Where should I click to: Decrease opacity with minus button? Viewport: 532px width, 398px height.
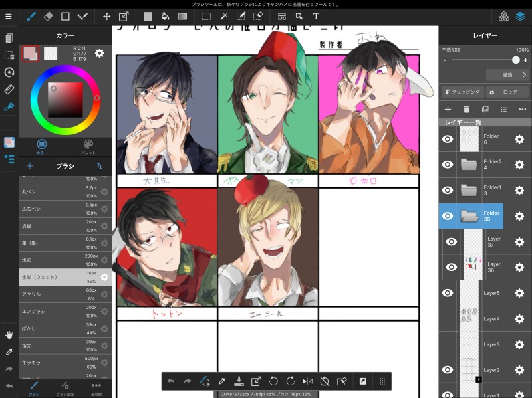coord(445,60)
